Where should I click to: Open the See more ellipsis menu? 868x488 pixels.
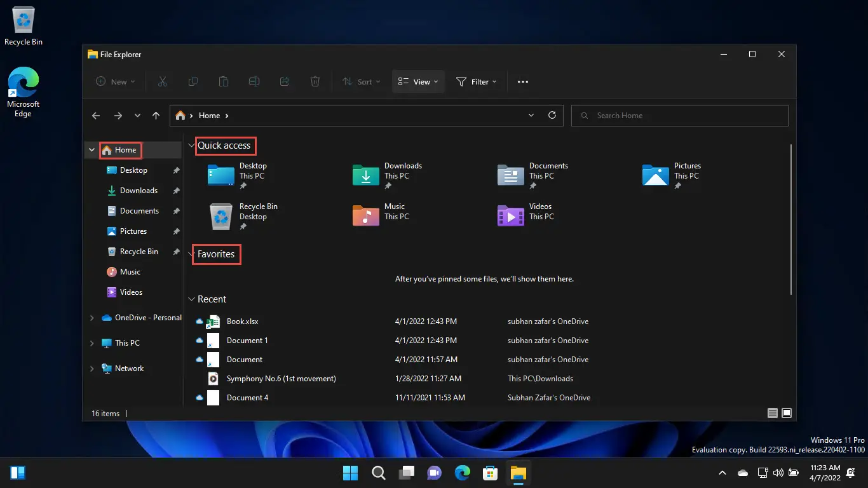pos(523,81)
